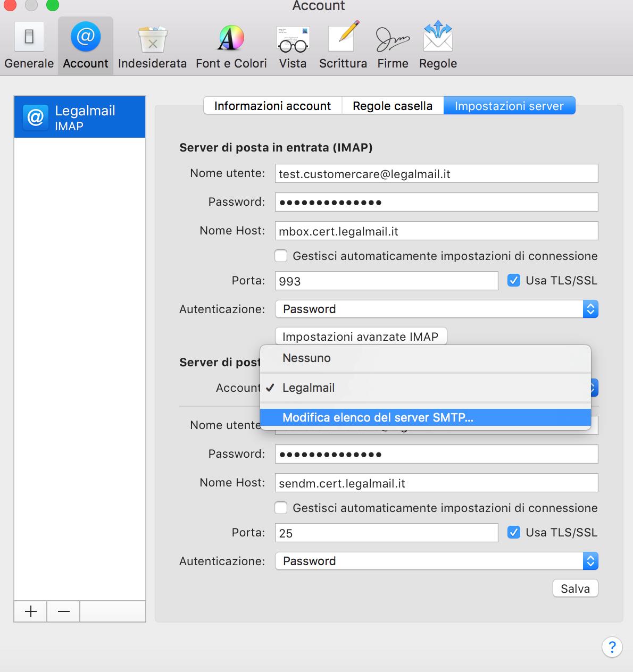Open the Regole rules pane

(438, 46)
